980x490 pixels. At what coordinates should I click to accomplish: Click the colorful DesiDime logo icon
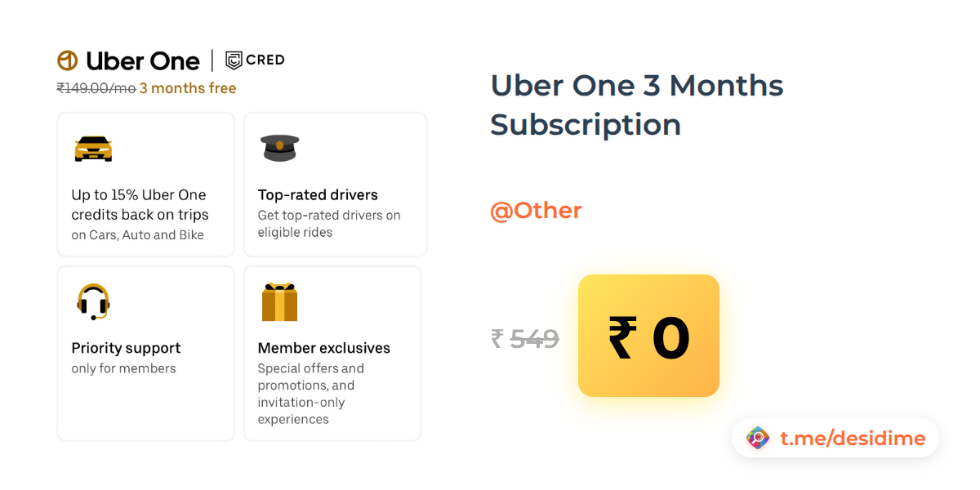(x=758, y=439)
